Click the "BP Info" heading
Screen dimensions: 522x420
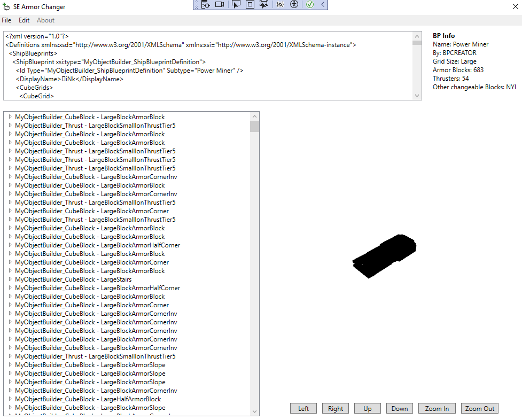pos(444,36)
